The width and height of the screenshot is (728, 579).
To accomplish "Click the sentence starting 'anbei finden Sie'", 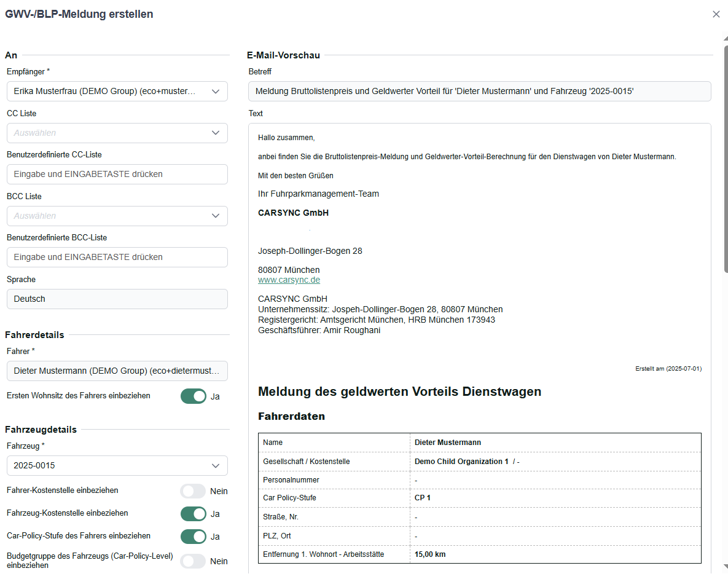I will (467, 157).
